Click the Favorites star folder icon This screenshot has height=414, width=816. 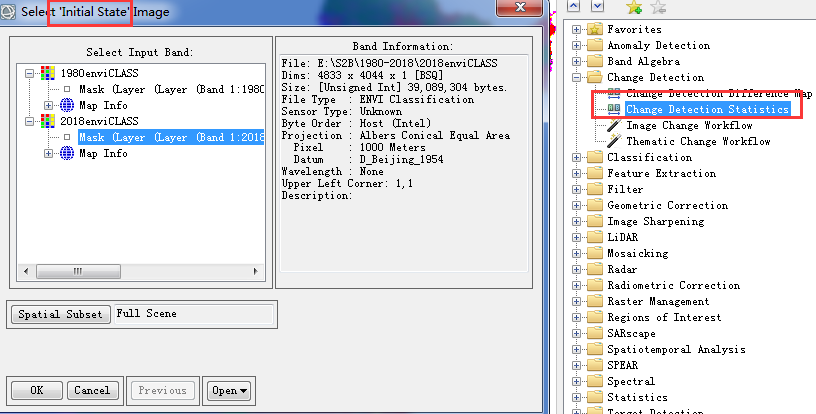point(595,29)
